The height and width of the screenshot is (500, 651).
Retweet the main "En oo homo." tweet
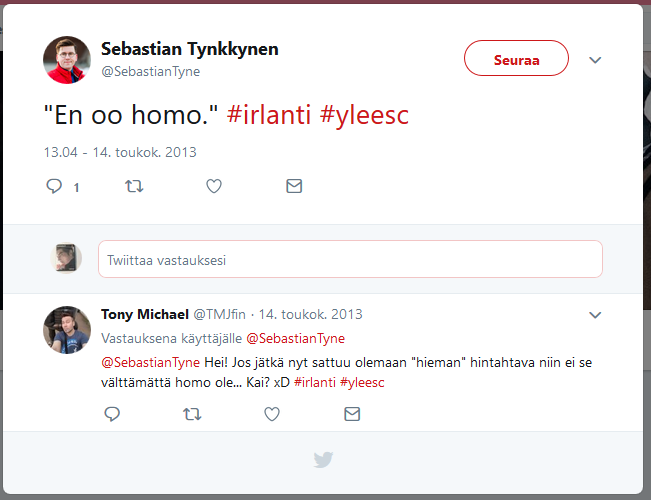click(x=133, y=186)
